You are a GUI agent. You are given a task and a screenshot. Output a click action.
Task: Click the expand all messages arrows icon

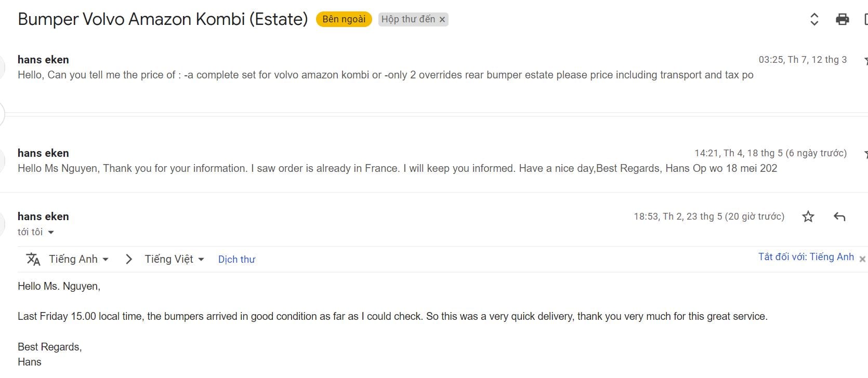click(x=814, y=19)
